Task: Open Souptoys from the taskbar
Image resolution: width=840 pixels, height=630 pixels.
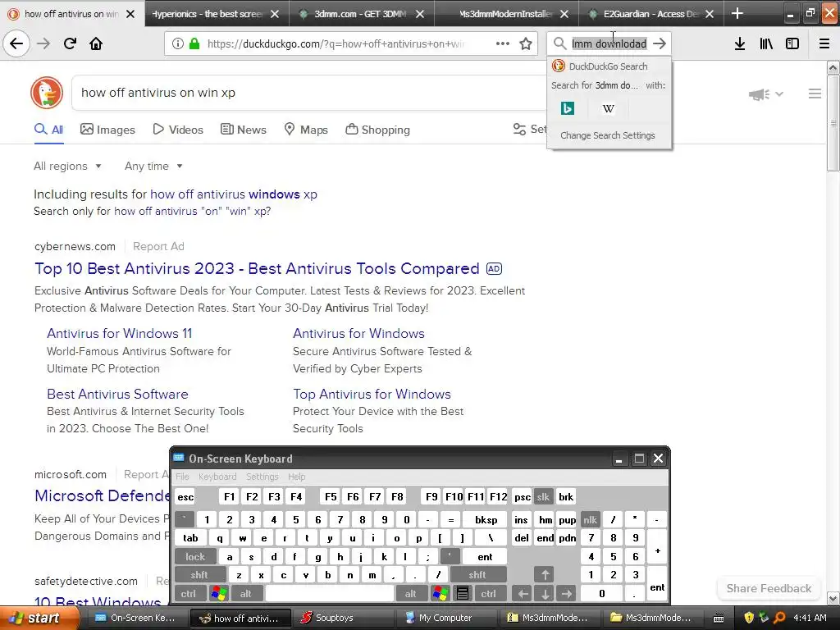Action: (x=344, y=618)
